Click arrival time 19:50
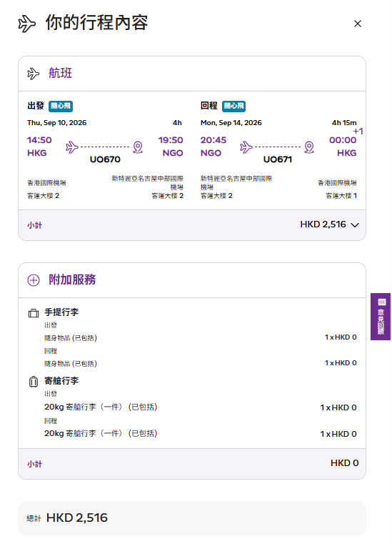This screenshot has height=544, width=392. click(171, 140)
